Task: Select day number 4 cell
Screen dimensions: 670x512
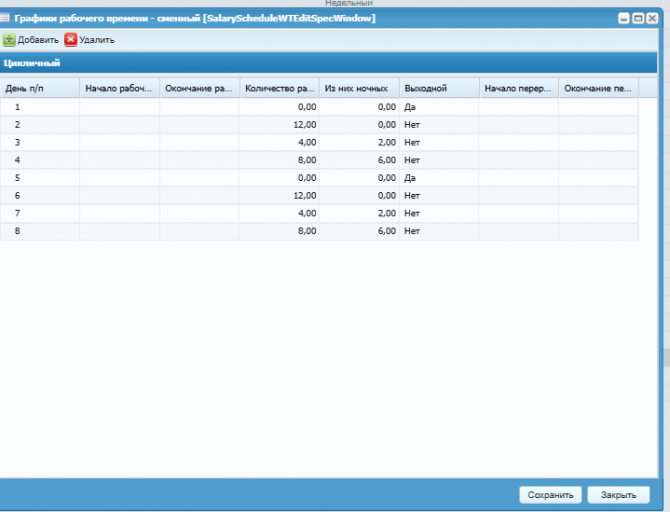Action: tap(40, 160)
